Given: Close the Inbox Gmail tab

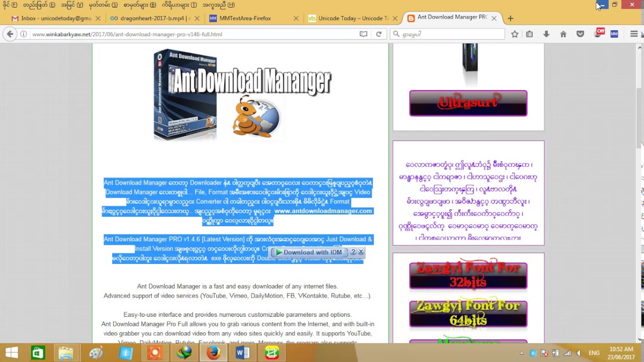Looking at the screenshot, I should click(98, 18).
